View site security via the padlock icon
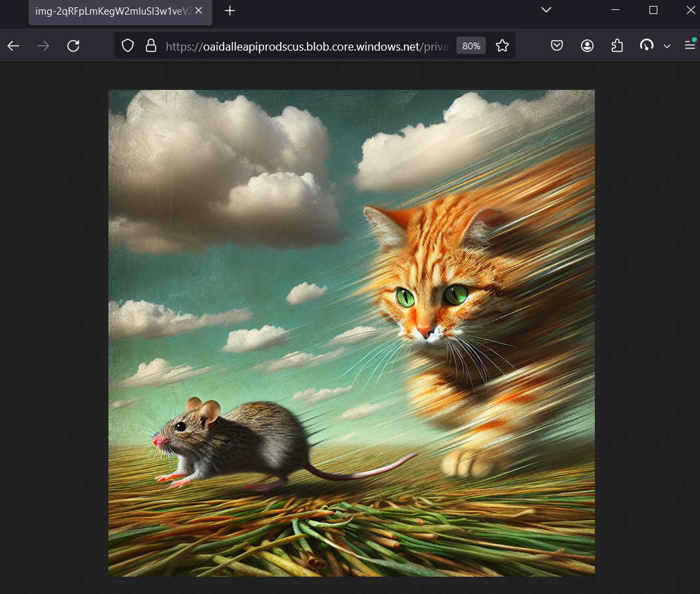 click(150, 45)
